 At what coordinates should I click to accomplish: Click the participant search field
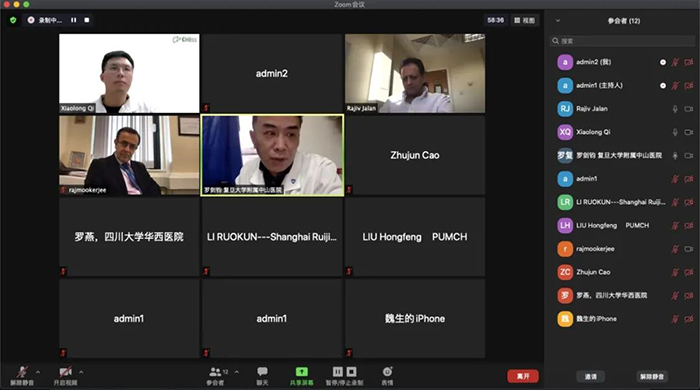pyautogui.click(x=622, y=41)
